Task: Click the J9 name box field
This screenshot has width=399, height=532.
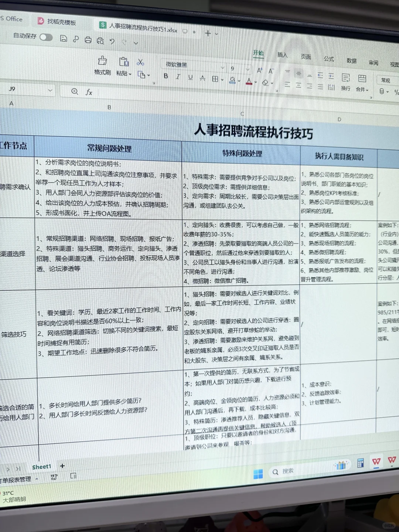Action: 27,89
